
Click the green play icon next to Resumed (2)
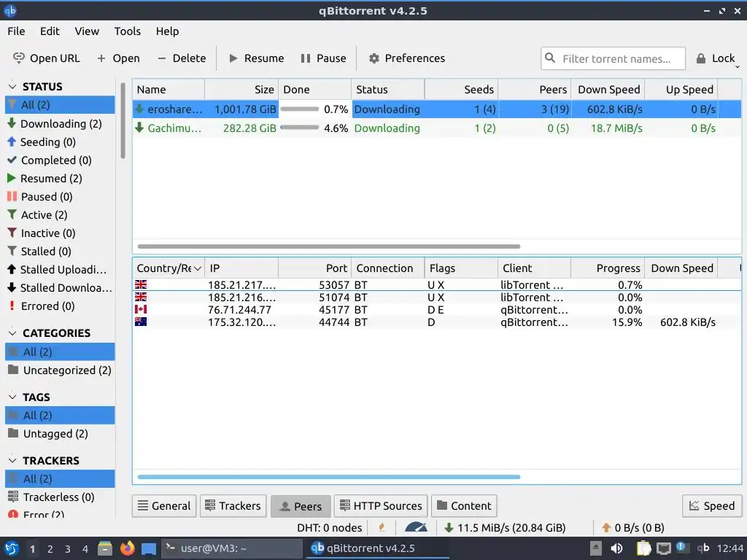click(x=12, y=178)
